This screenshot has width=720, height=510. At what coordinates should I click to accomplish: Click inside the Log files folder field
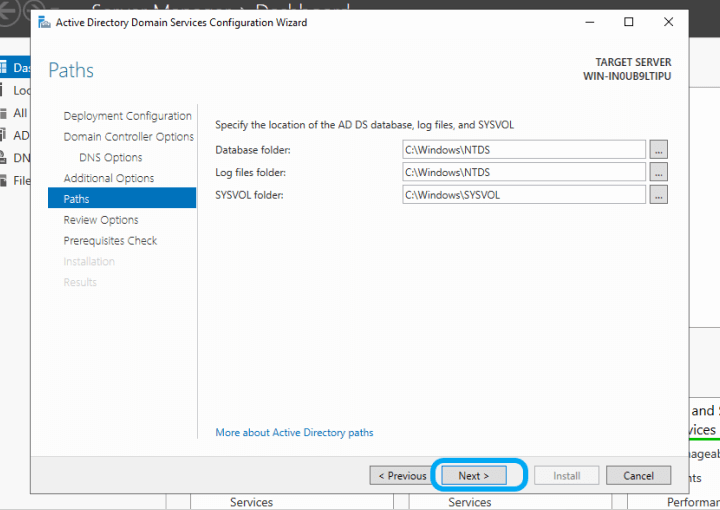pos(524,172)
